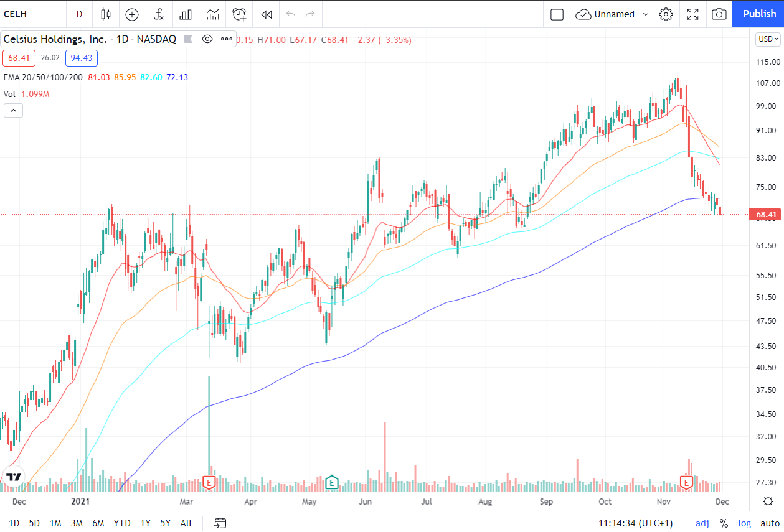
Task: Click the redo arrow
Action: [309, 14]
